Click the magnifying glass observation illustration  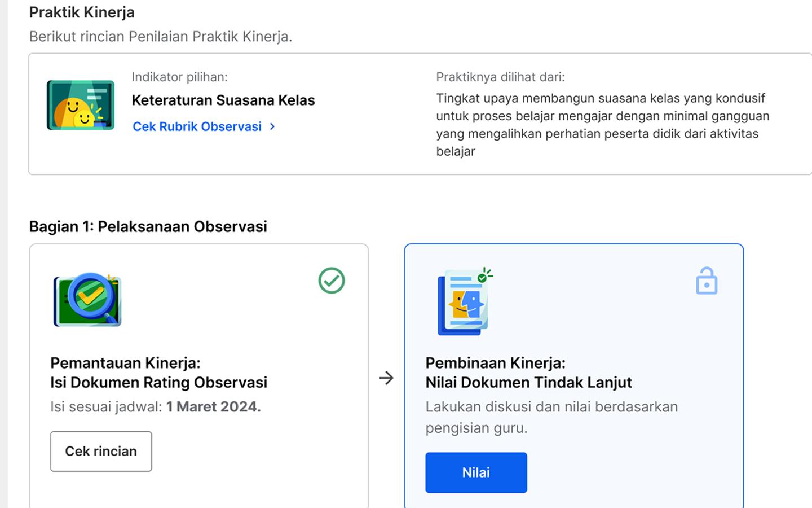pos(87,299)
